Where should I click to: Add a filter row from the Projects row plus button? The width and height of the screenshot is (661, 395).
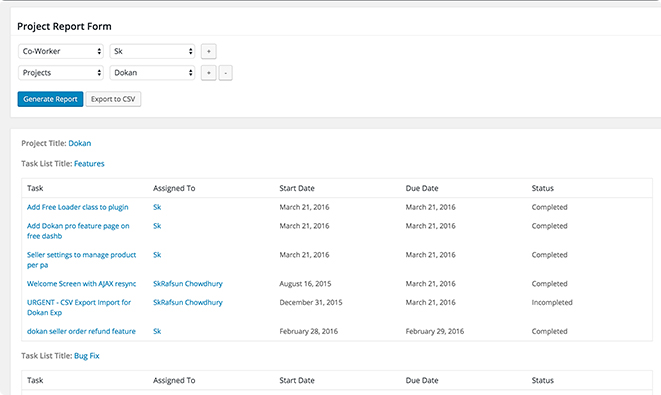(209, 73)
